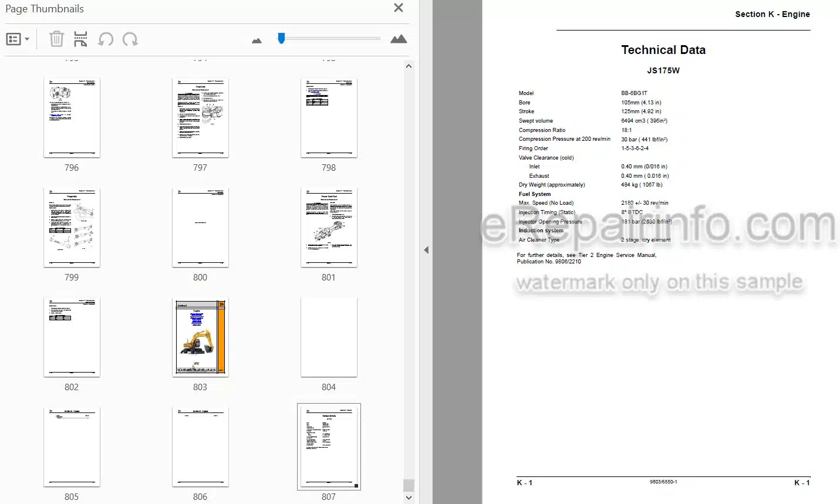This screenshot has height=504, width=840.
Task: Enlarge thumbnails with large mountain icon
Action: click(x=399, y=39)
